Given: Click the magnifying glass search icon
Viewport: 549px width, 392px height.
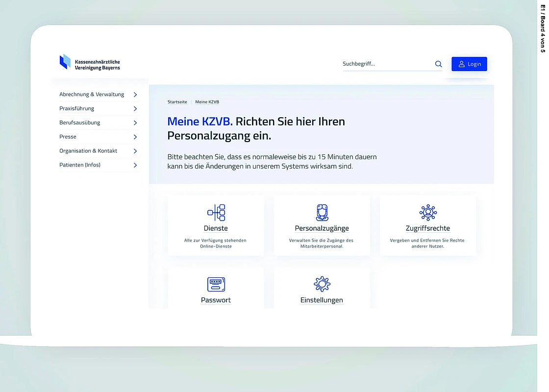Looking at the screenshot, I should coord(438,64).
